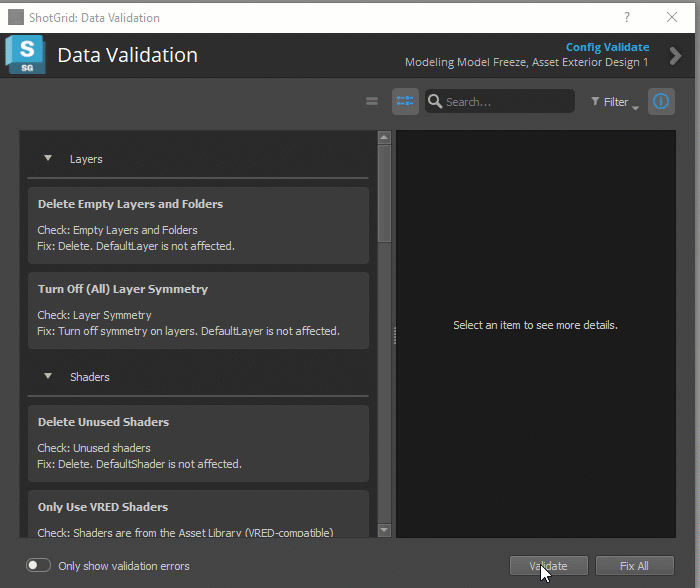This screenshot has width=700, height=588.
Task: Click 'Modeling Model Freeze, Asset Exterior Design 1' text
Action: click(527, 62)
